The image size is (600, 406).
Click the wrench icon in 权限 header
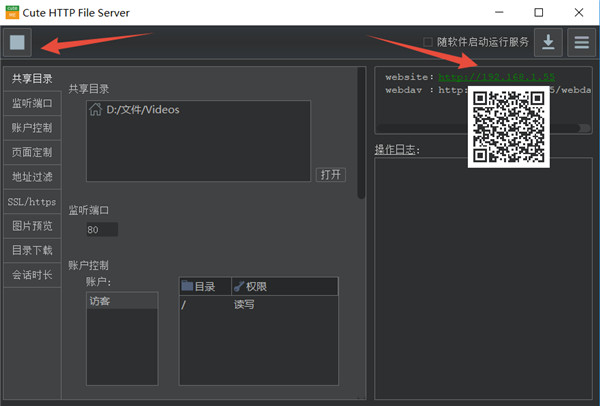[240, 287]
